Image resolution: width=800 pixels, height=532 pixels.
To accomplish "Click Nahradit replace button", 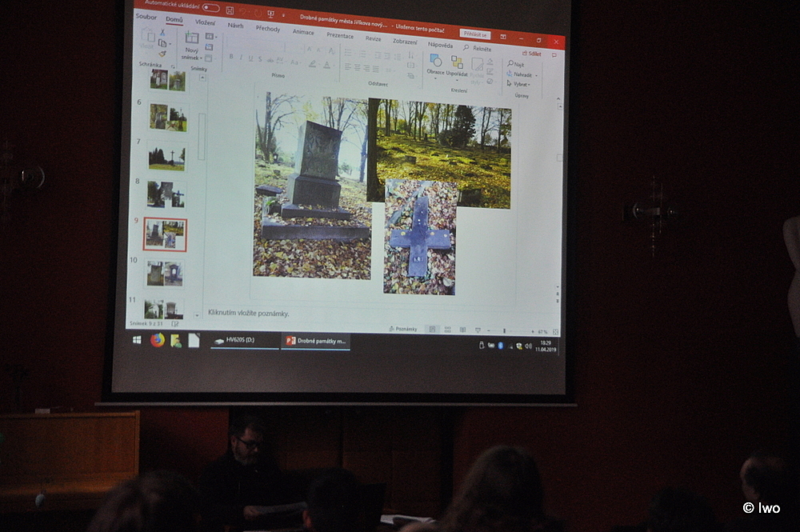I will [521, 74].
